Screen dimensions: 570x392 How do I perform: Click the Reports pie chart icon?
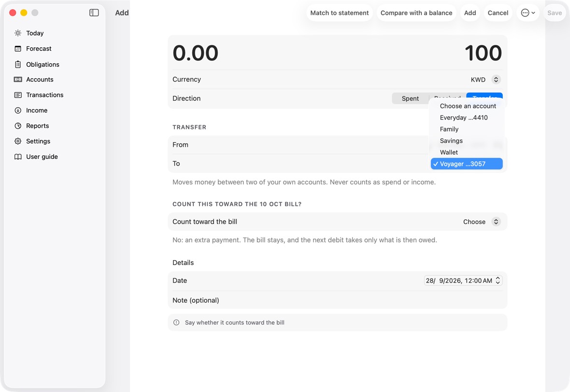[x=18, y=126]
